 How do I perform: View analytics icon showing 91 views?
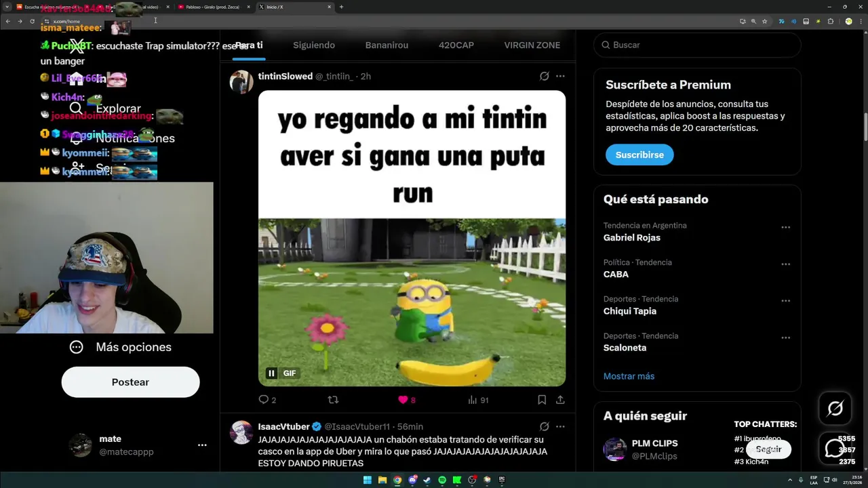click(x=473, y=400)
